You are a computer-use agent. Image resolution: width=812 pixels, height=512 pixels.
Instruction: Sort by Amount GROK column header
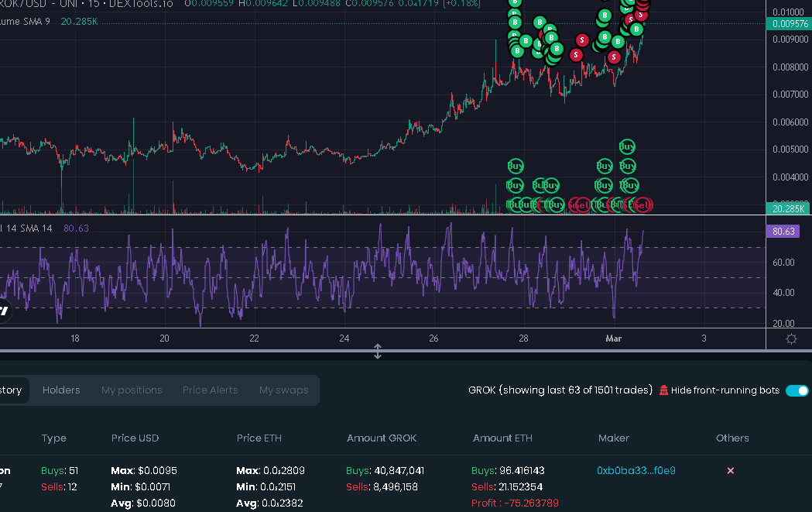(x=382, y=438)
